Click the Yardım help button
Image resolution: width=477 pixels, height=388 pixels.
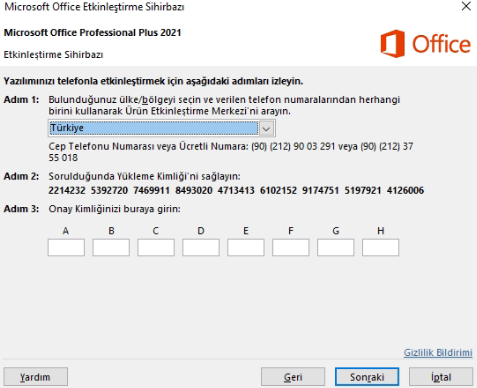click(36, 377)
